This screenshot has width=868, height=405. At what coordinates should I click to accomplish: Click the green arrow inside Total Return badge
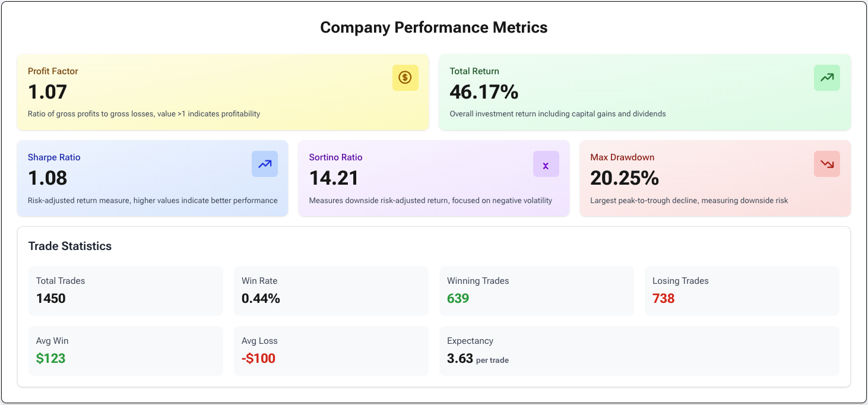tap(826, 77)
